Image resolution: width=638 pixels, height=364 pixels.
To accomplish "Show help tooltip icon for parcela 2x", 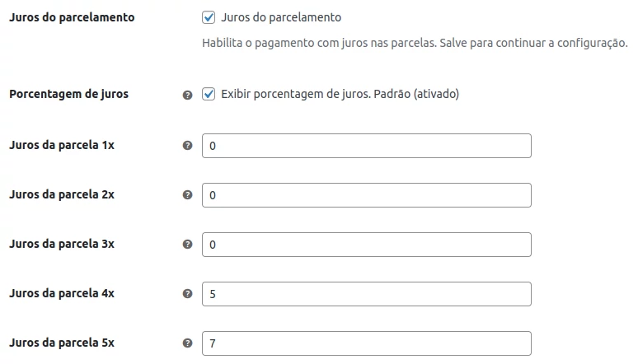I will [187, 195].
